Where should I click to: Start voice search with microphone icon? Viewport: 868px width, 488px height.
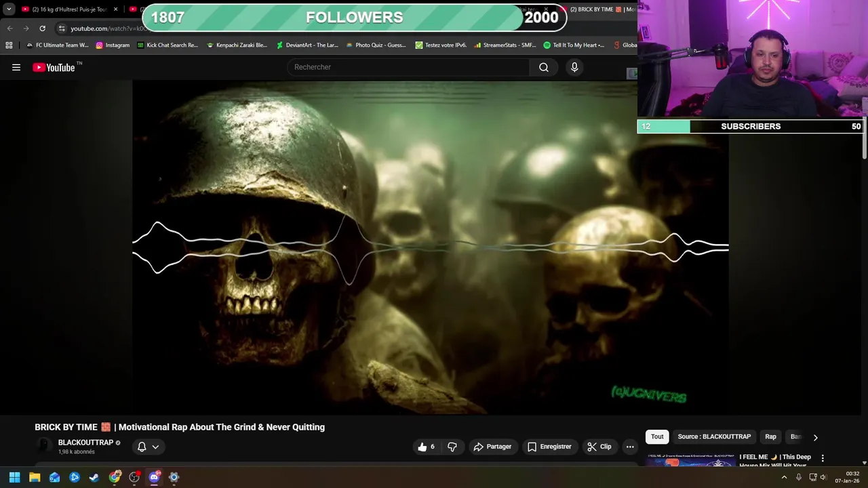(x=574, y=67)
